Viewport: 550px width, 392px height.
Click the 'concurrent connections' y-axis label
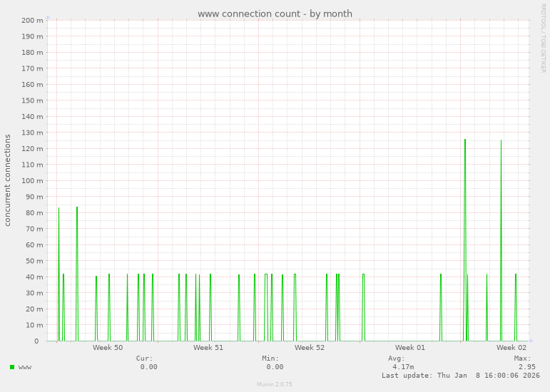[7, 180]
